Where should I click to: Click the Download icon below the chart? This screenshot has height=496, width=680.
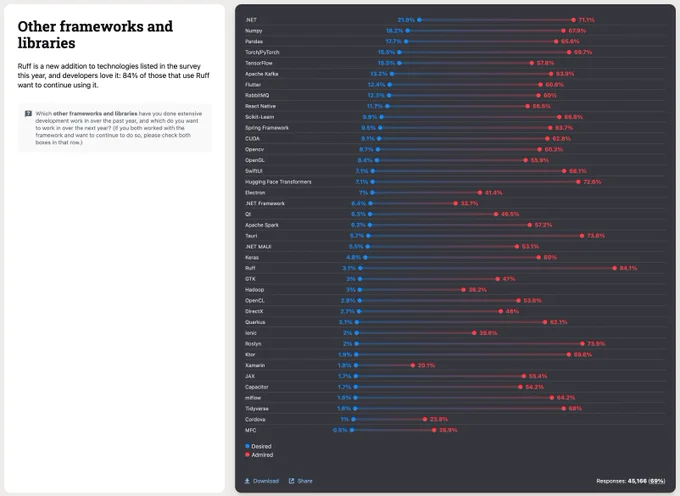tap(248, 481)
